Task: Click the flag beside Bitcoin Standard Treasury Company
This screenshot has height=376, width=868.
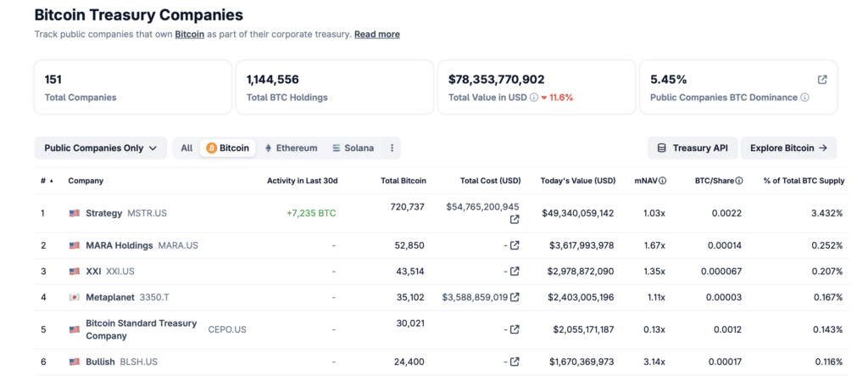Action: tap(75, 329)
